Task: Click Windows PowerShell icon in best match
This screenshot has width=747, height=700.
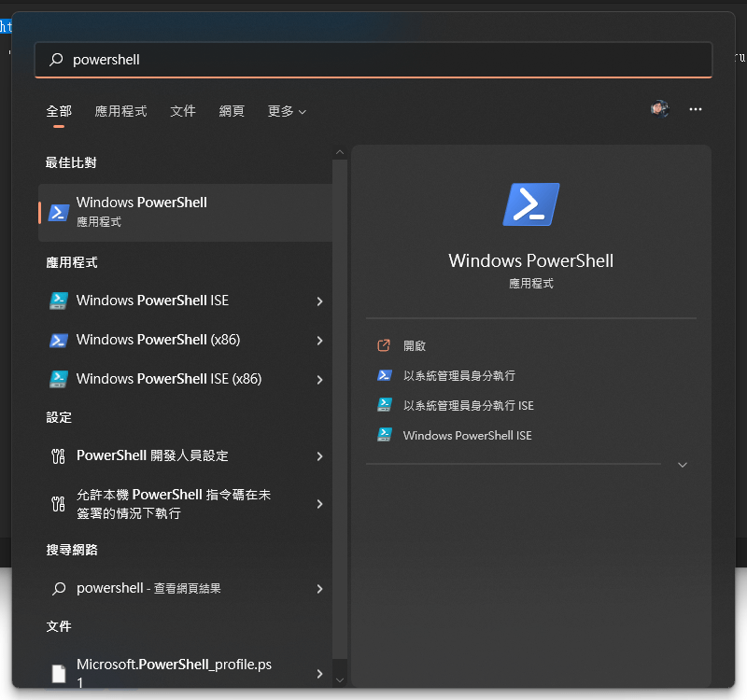Action: pos(59,213)
